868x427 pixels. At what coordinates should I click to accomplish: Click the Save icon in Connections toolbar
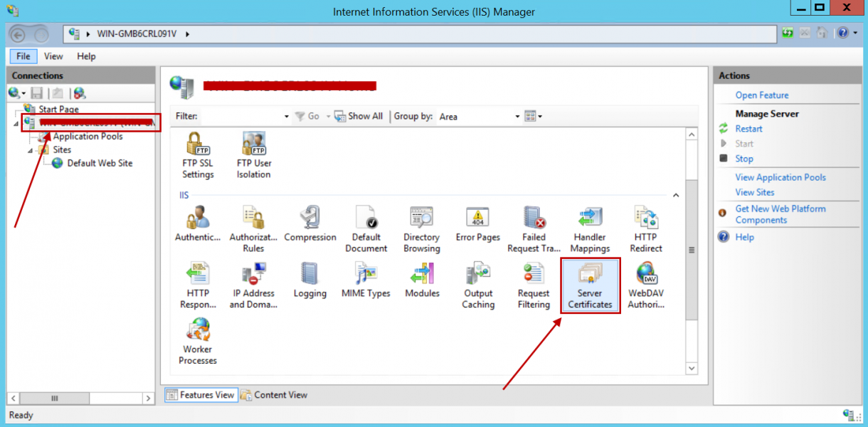coord(37,93)
